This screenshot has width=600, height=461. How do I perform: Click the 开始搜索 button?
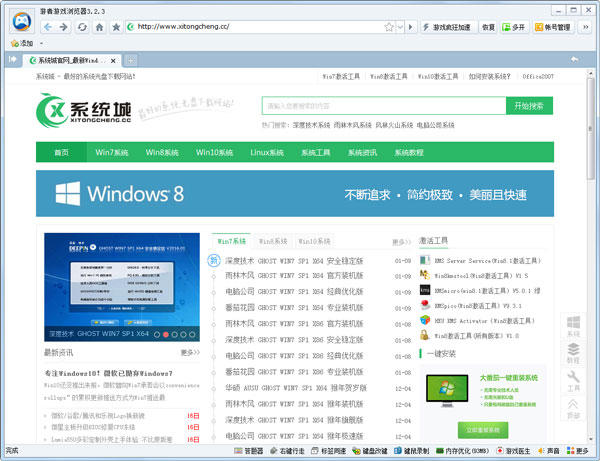(529, 106)
